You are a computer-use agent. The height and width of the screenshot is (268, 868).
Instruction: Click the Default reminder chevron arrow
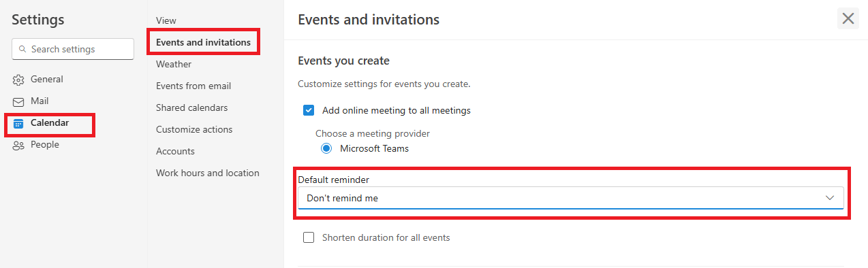[x=830, y=198]
